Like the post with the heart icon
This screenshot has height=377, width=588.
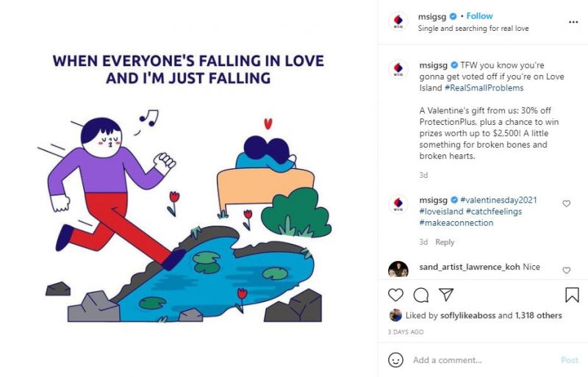(x=396, y=295)
